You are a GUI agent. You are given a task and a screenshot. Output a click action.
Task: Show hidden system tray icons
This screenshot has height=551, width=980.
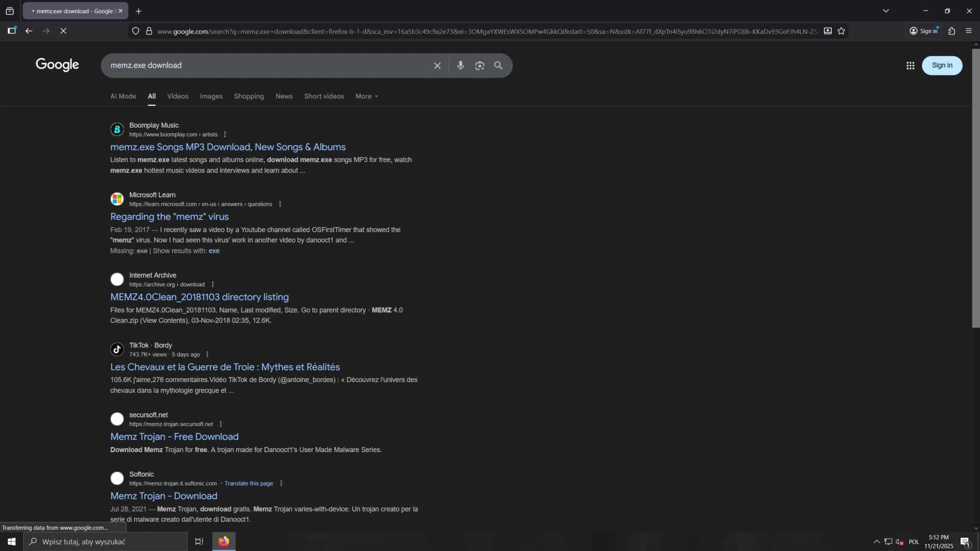[x=876, y=541]
